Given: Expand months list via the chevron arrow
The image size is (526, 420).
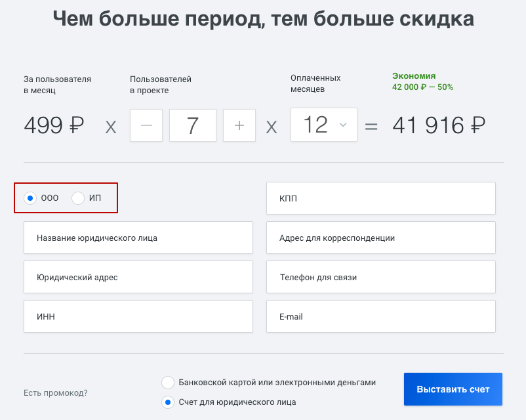Looking at the screenshot, I should pos(343,125).
